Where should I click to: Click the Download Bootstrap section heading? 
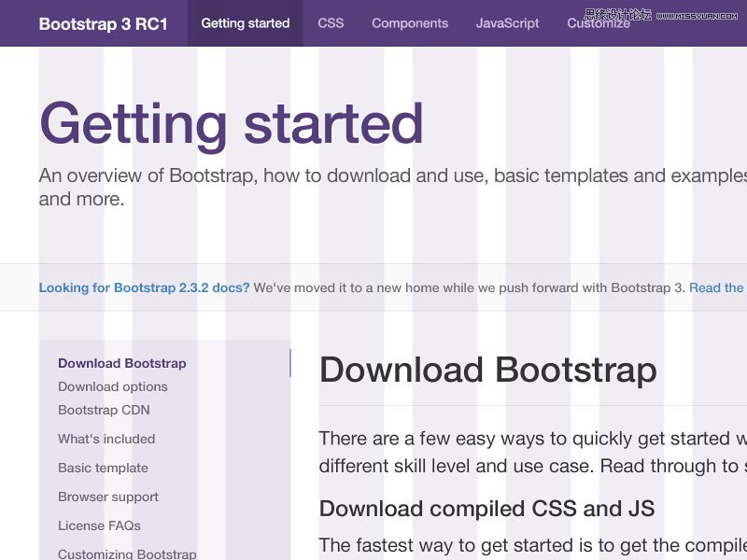487,371
